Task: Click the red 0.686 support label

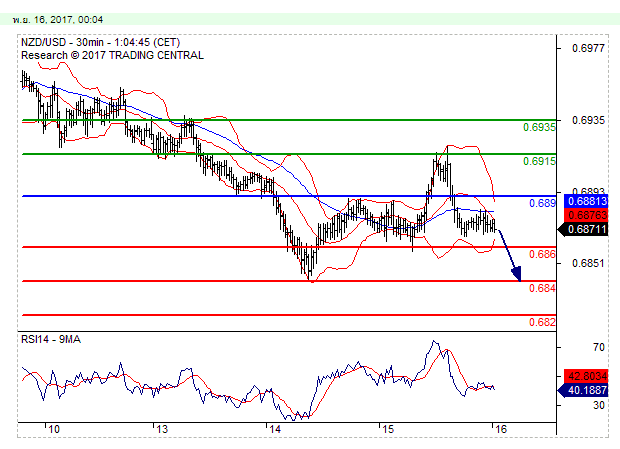Action: 542,254
